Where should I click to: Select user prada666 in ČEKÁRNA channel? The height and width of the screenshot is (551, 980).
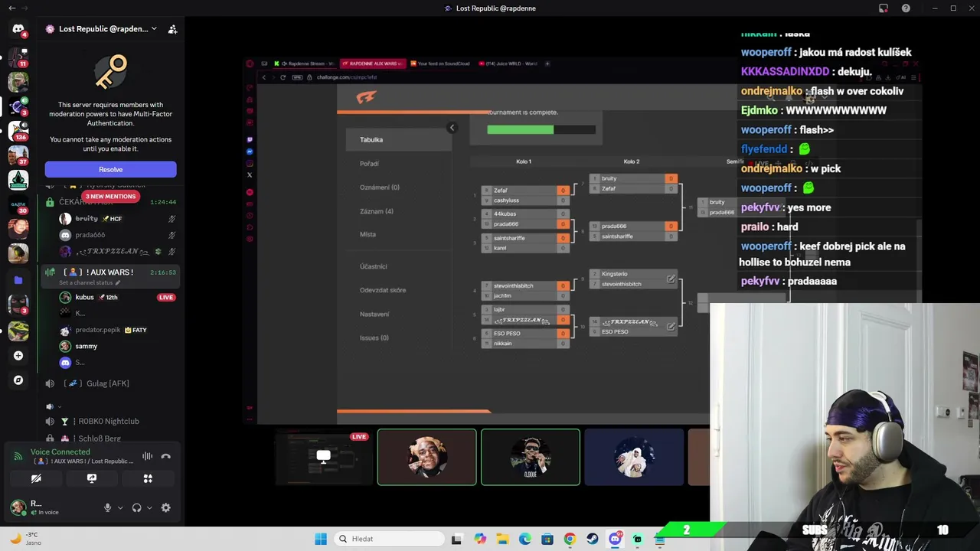click(x=116, y=235)
